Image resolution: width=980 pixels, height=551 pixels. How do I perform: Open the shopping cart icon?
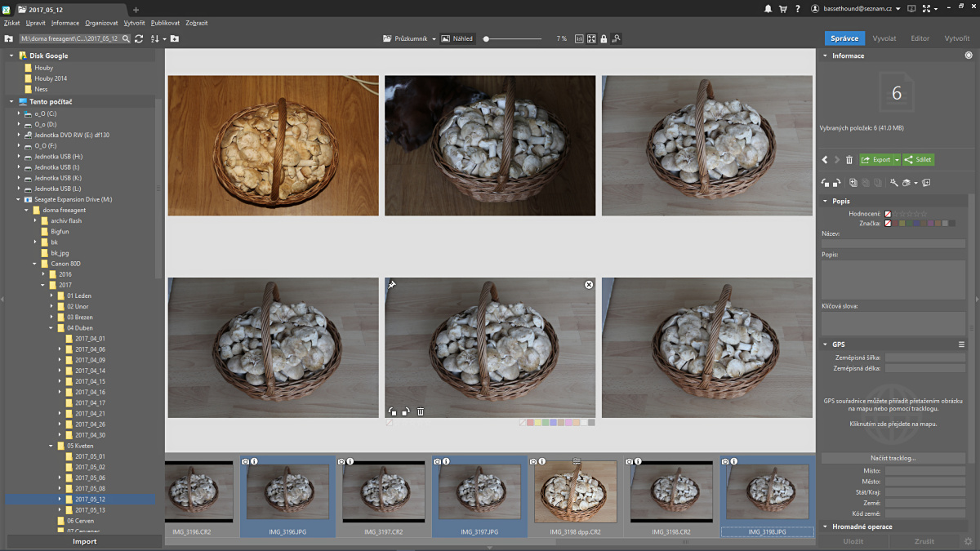pos(783,9)
